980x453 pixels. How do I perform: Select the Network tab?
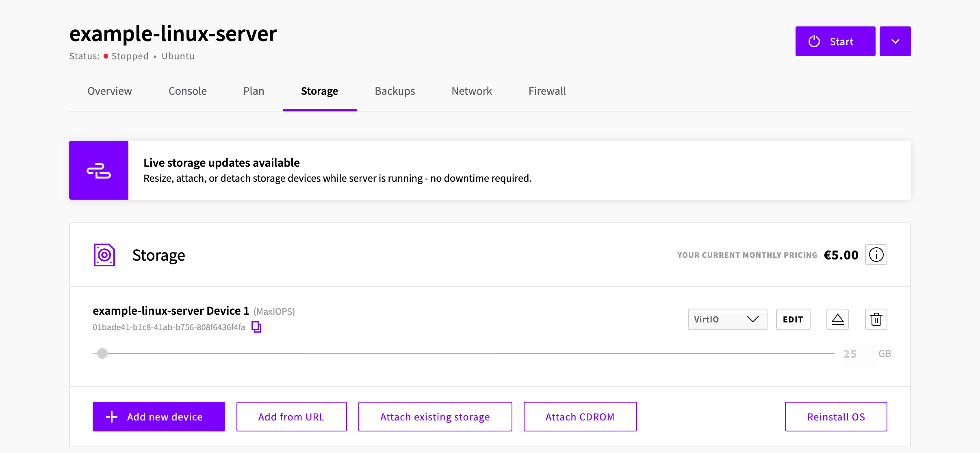472,91
